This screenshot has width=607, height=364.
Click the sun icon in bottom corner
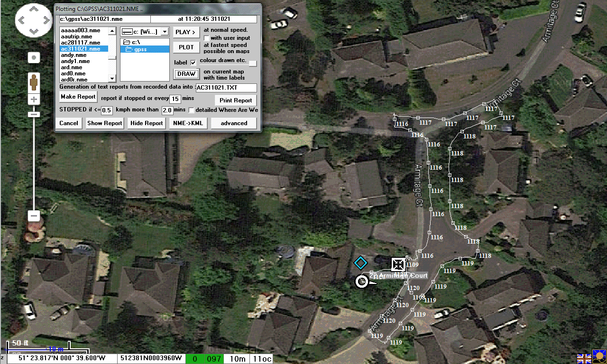click(599, 358)
